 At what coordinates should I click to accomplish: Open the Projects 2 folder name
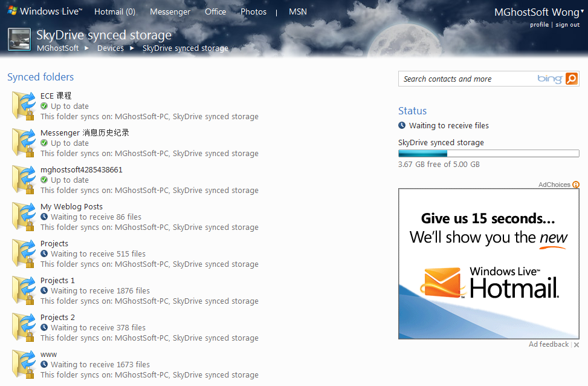(x=57, y=317)
